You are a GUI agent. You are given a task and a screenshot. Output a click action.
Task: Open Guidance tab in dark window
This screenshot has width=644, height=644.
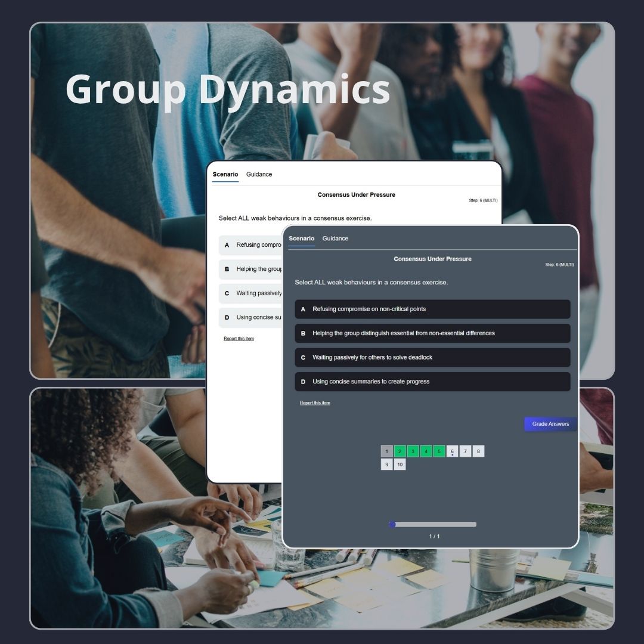[x=335, y=239]
